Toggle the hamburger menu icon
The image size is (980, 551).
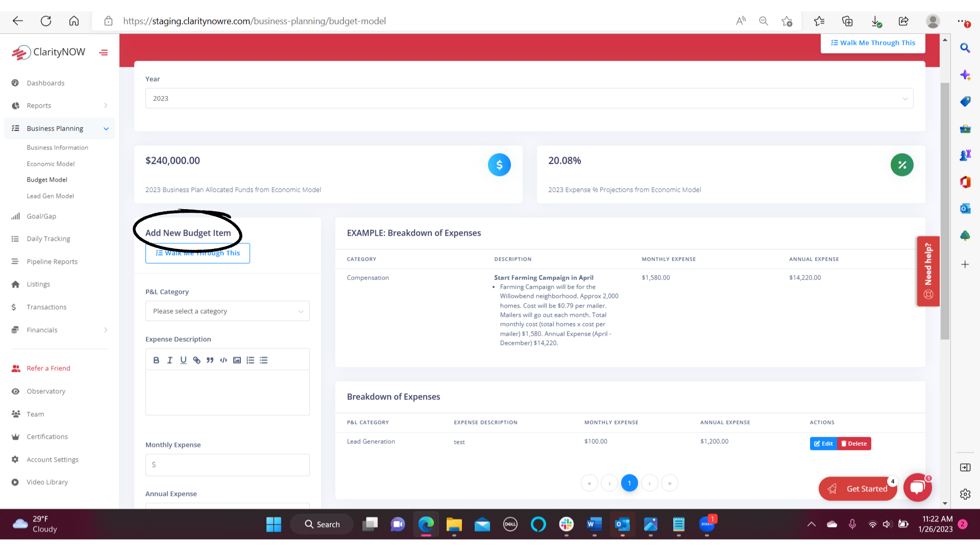click(104, 52)
